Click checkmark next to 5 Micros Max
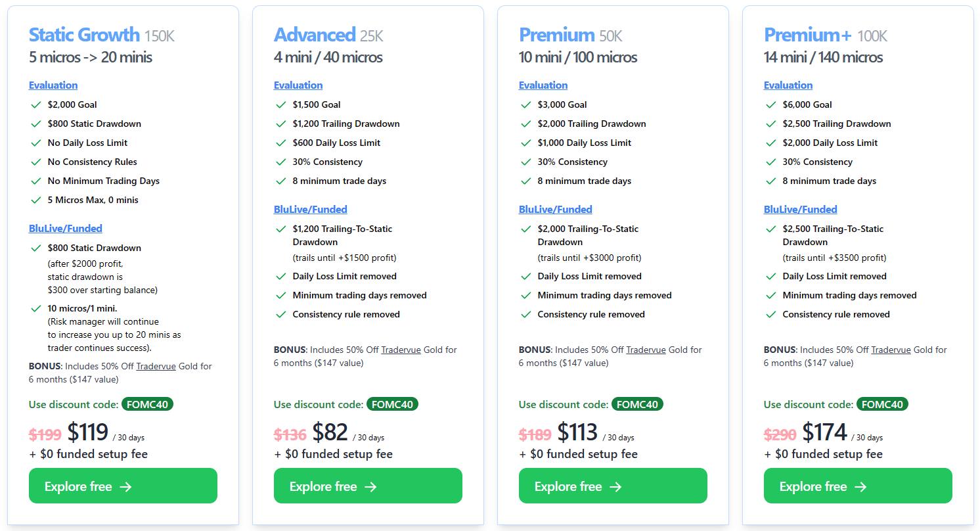Image resolution: width=980 pixels, height=531 pixels. (x=36, y=200)
